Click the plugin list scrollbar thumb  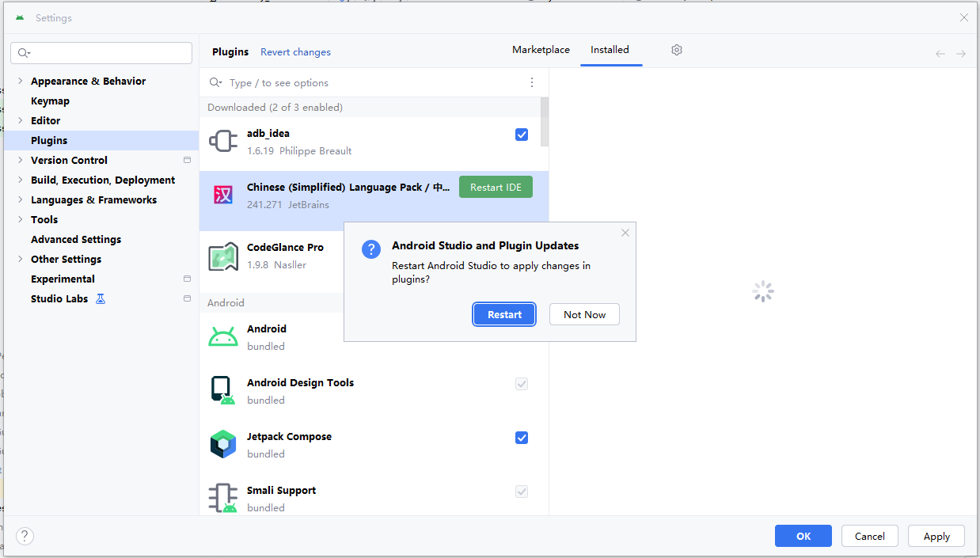(x=545, y=121)
